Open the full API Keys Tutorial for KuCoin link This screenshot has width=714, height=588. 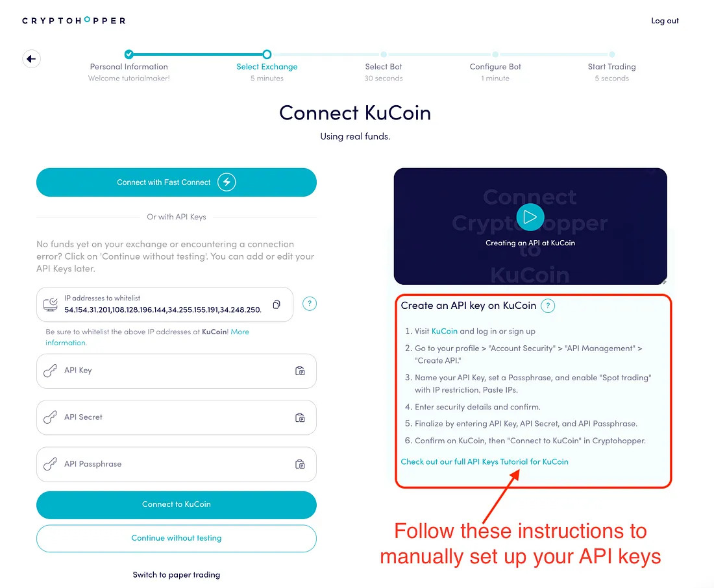tap(484, 462)
